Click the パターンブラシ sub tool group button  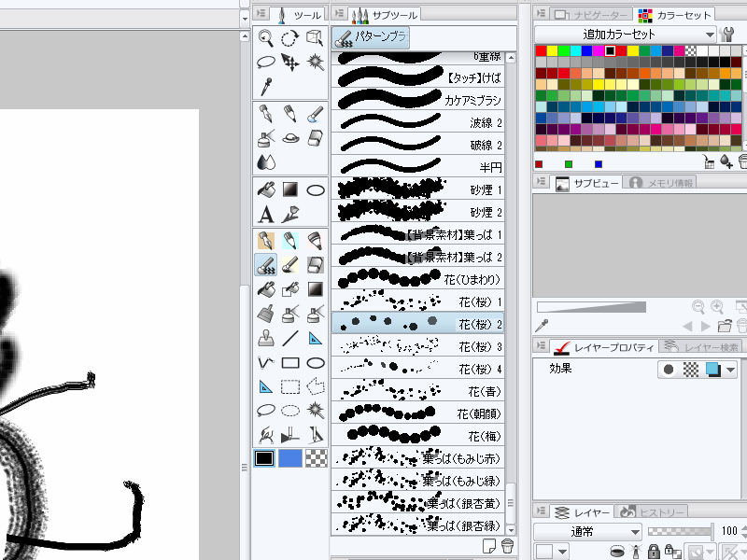pos(371,37)
